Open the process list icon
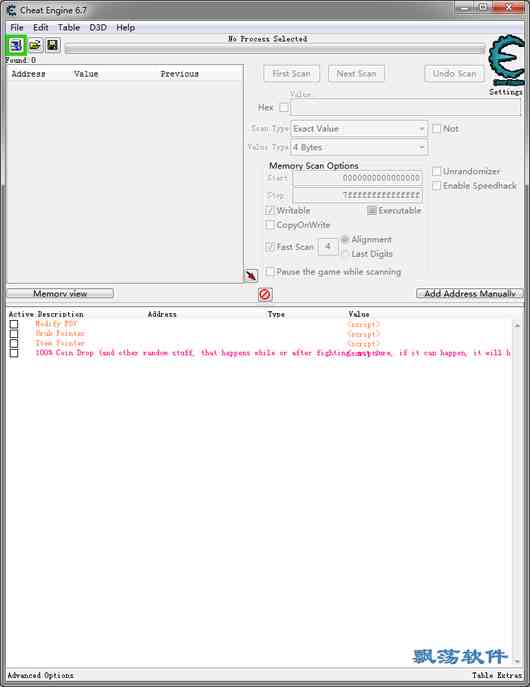This screenshot has width=530, height=687. [x=16, y=45]
